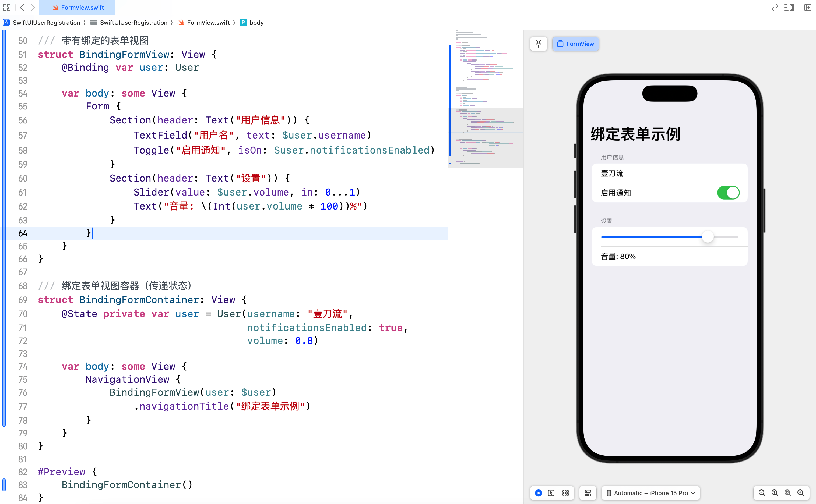The width and height of the screenshot is (816, 504).
Task: Click 'BindingFormContainer' on line 69
Action: tap(139, 300)
